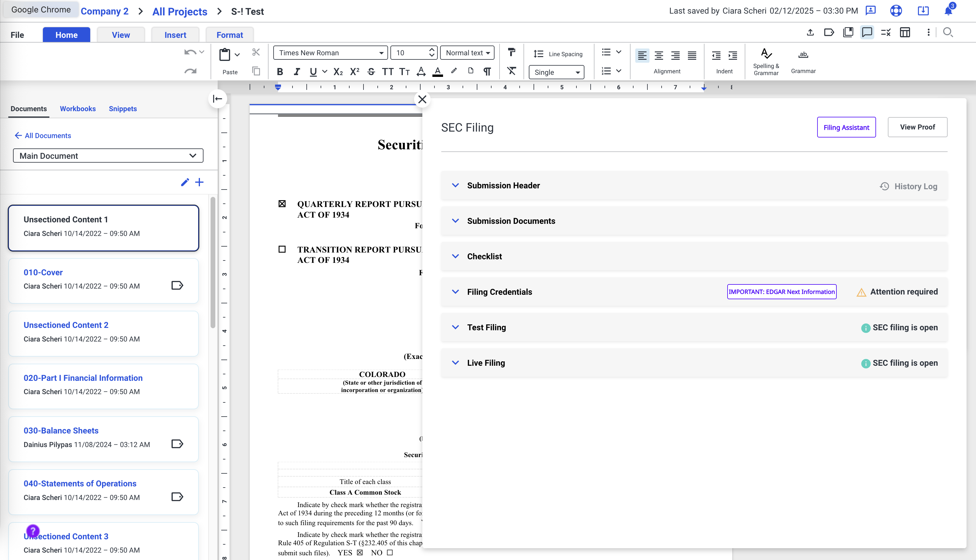Click the Filing Assistant button
The width and height of the screenshot is (976, 560).
click(846, 127)
